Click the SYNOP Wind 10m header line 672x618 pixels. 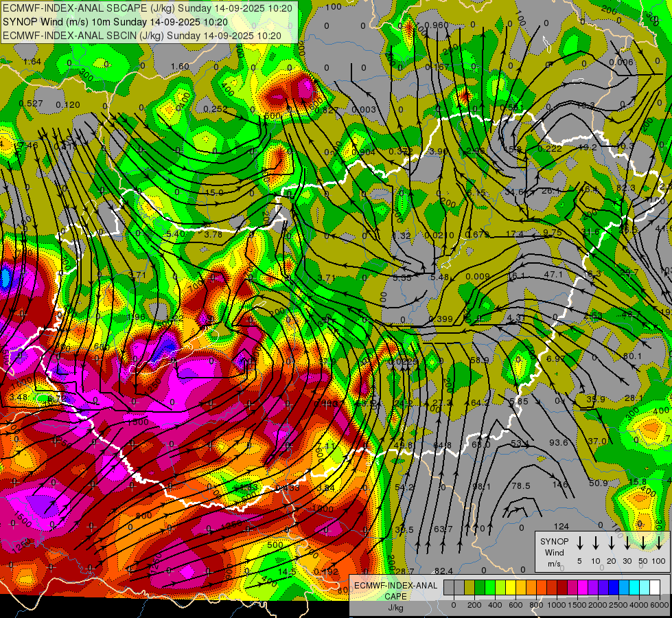[x=115, y=22]
